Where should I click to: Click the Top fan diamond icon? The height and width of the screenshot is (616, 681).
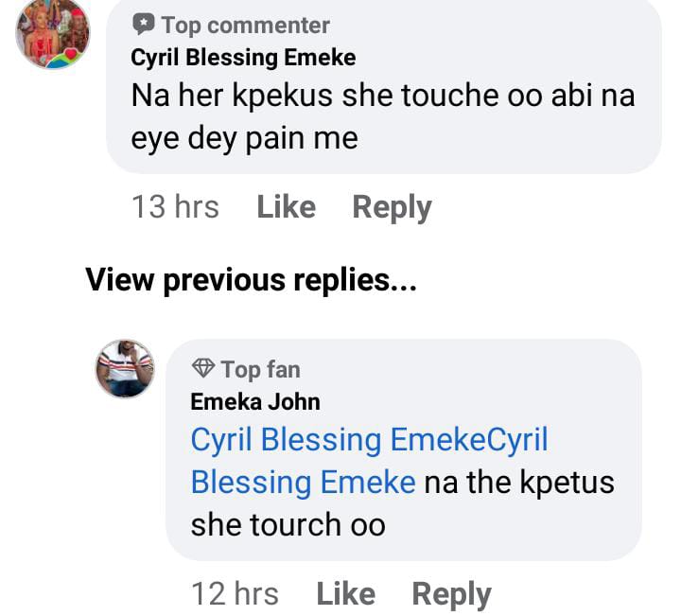[x=202, y=368]
